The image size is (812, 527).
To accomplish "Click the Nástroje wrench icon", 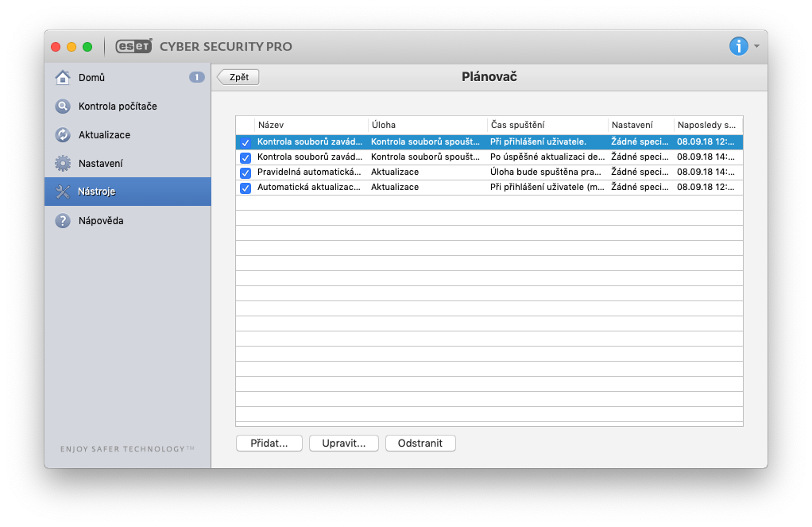I will [63, 192].
